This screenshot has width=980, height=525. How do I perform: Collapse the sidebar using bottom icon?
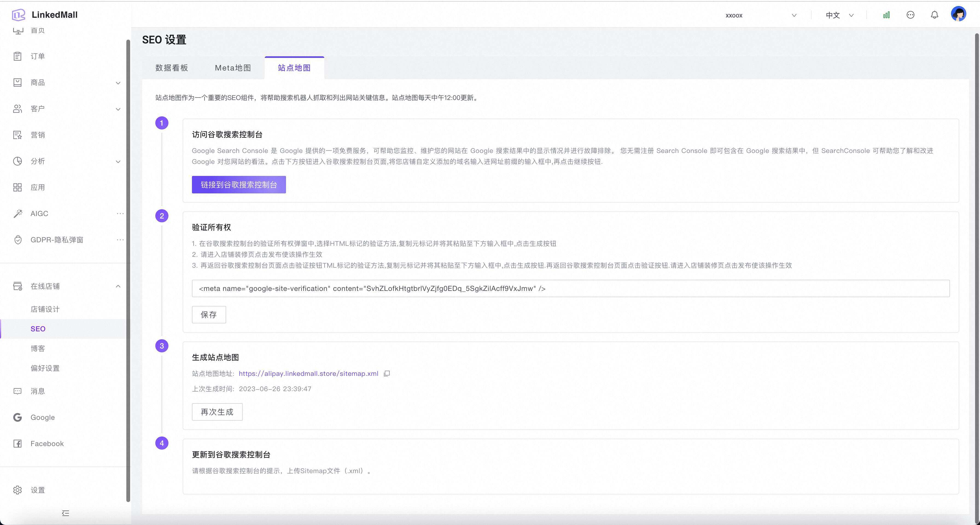pos(65,513)
